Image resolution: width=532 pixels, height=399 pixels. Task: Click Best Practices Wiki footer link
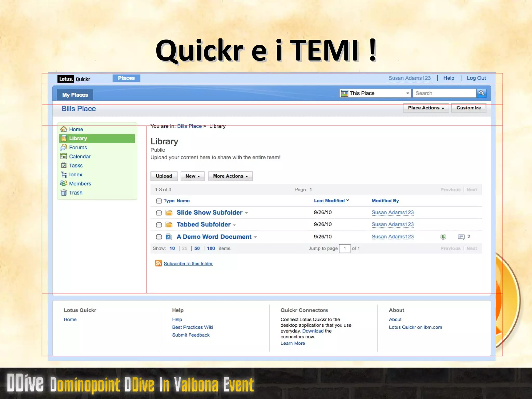(192, 327)
